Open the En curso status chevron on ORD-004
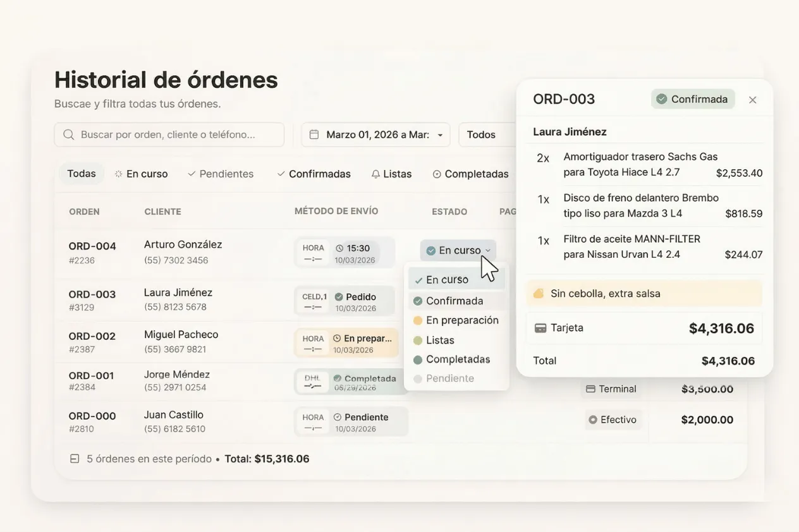799x532 pixels. click(489, 250)
